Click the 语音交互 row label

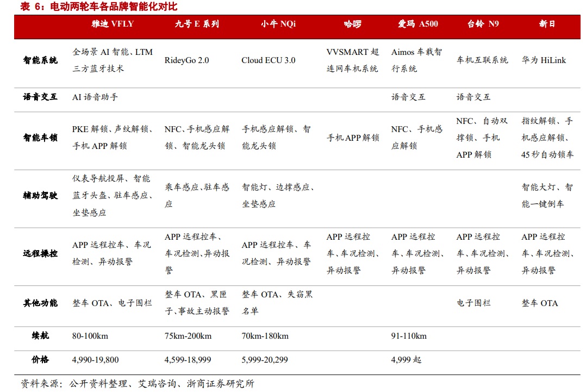click(40, 97)
